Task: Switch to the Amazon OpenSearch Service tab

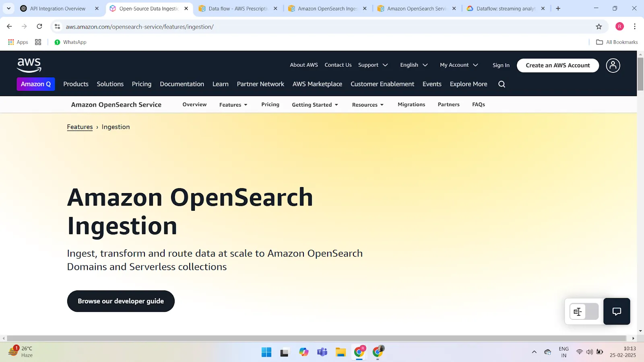Action: tap(416, 8)
